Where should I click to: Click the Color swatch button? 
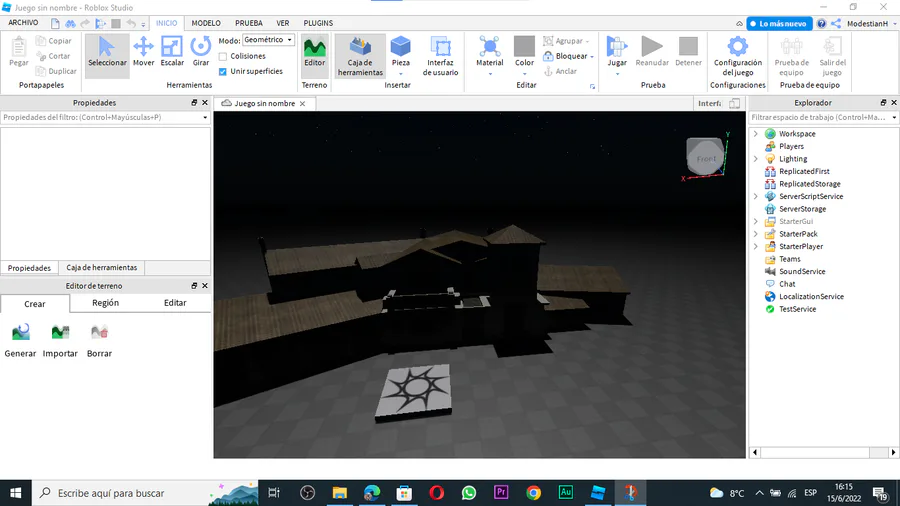pyautogui.click(x=524, y=46)
